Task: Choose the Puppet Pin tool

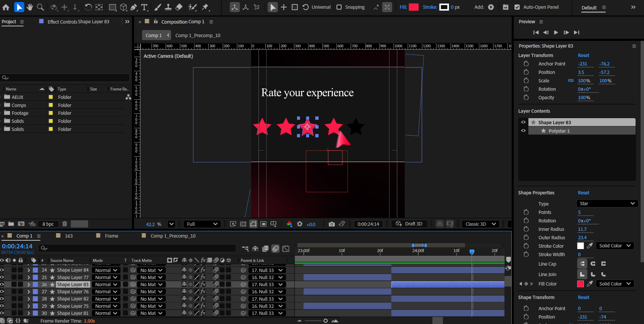Action: pos(205,7)
